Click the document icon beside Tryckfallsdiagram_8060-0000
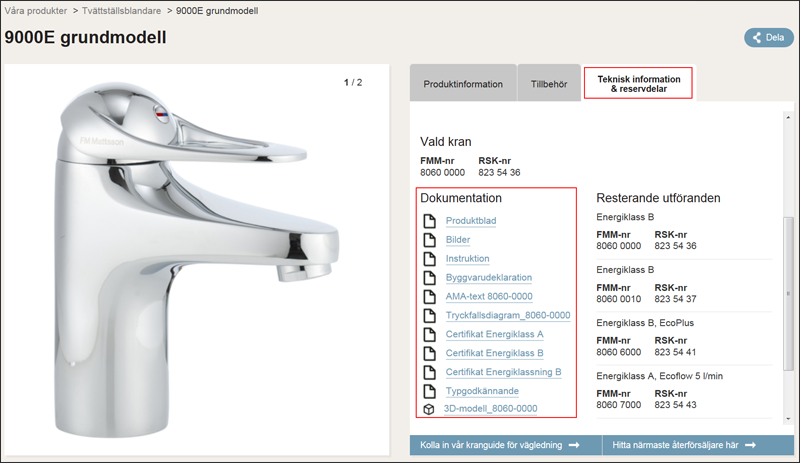800x463 pixels. pyautogui.click(x=430, y=315)
